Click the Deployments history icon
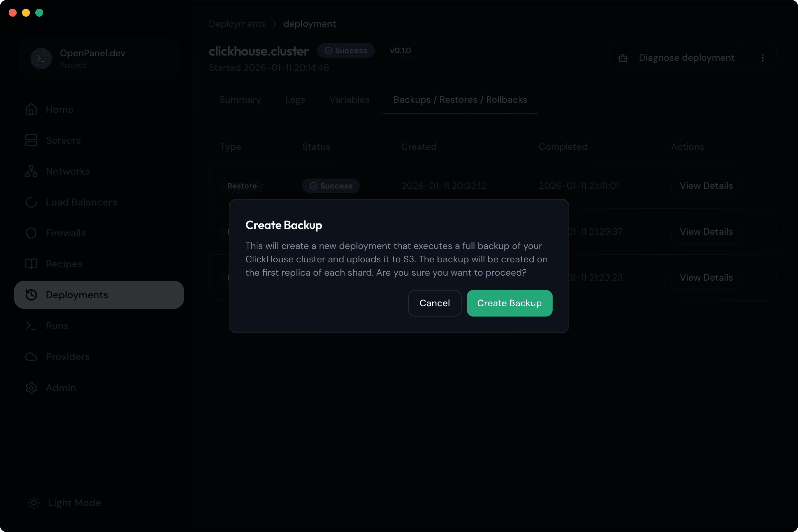798x532 pixels. click(x=31, y=295)
